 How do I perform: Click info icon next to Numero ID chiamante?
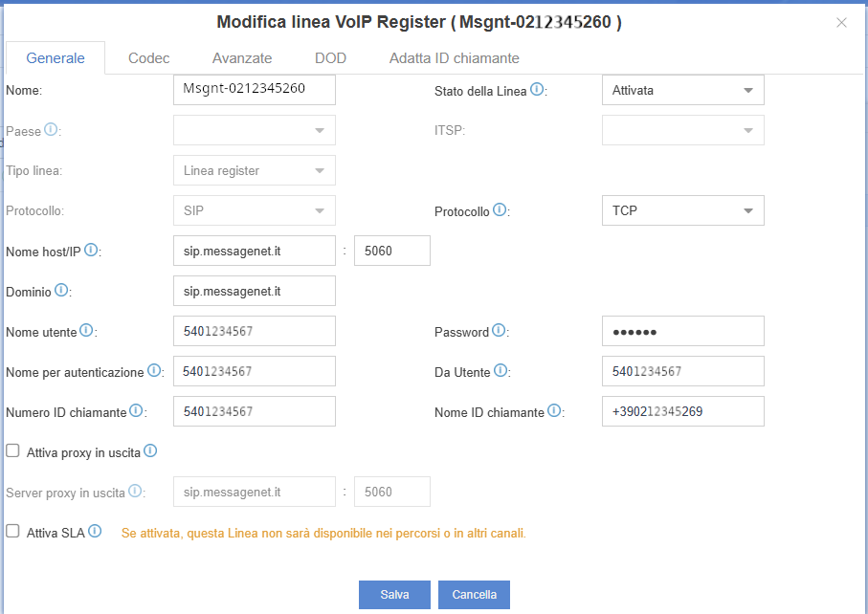(x=136, y=411)
